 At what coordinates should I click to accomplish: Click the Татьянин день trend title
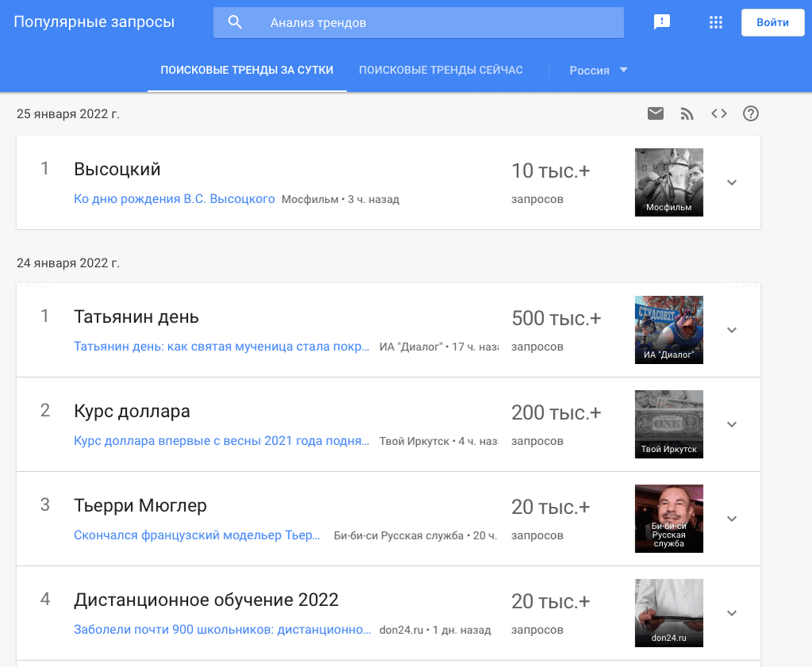pos(136,317)
